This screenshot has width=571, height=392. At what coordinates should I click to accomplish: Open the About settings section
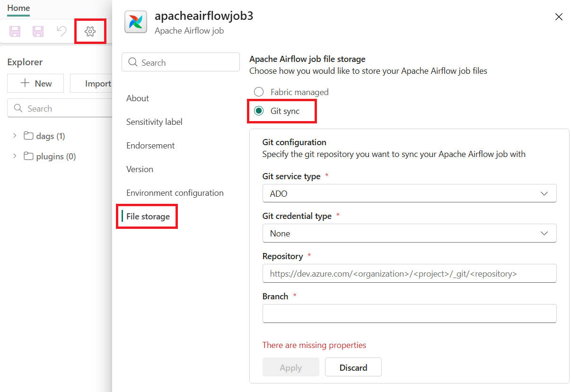pyautogui.click(x=138, y=98)
